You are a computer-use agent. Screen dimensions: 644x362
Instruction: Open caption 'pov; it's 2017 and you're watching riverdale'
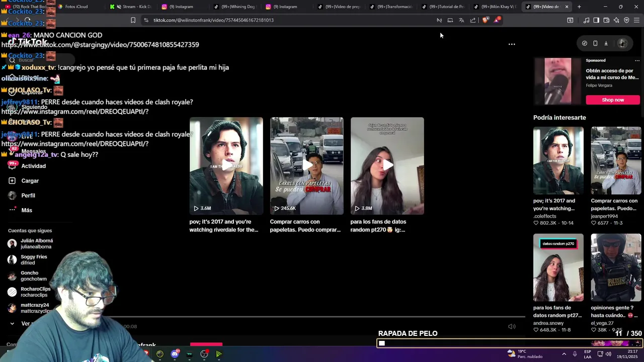click(224, 226)
